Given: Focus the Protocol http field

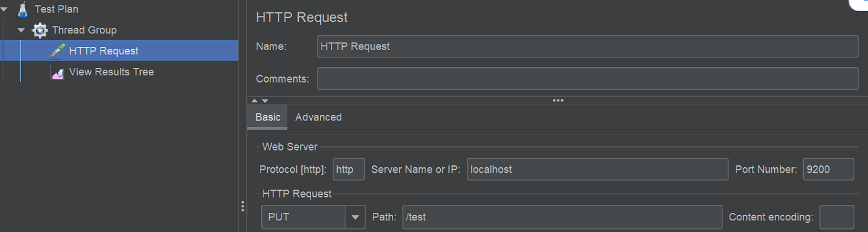Looking at the screenshot, I should click(x=349, y=169).
